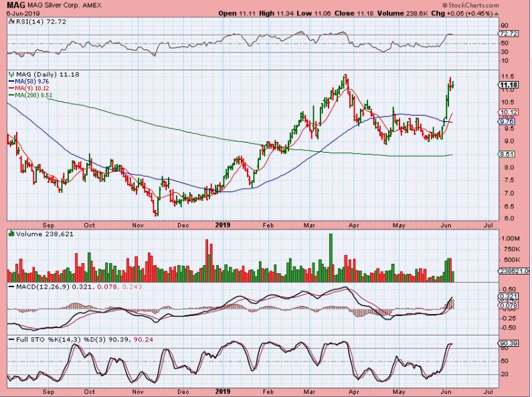Image resolution: width=532 pixels, height=397 pixels.
Task: Click the 0.078 MACD signal value tag
Action: point(509,306)
